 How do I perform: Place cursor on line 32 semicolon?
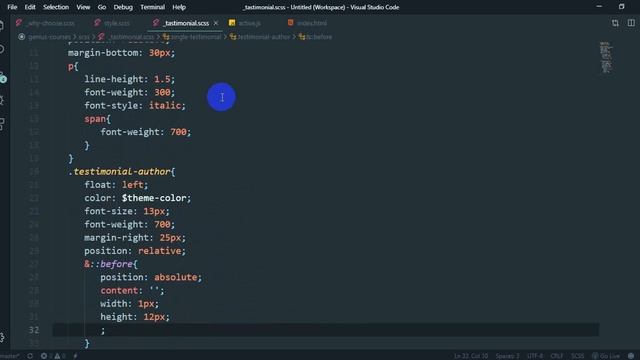(103, 330)
